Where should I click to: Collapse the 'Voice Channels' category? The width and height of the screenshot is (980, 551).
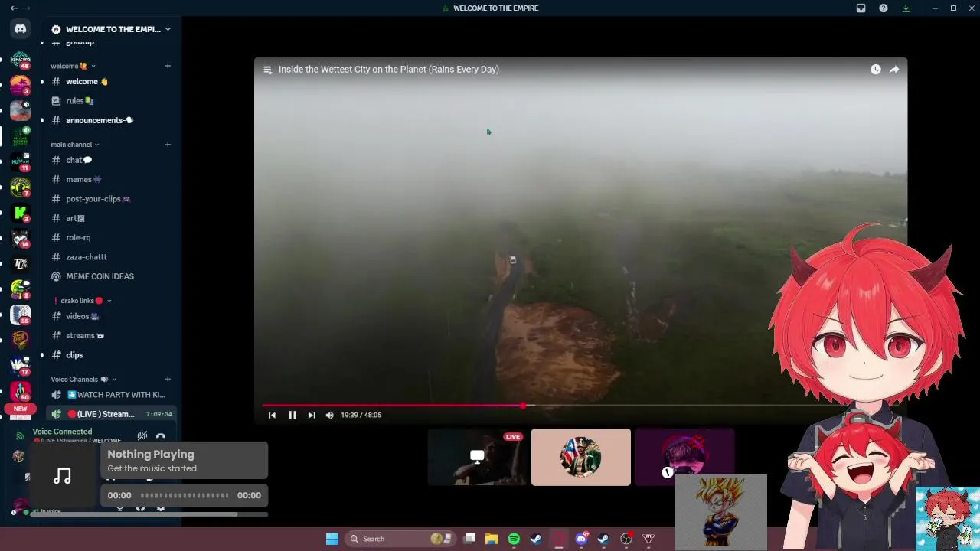[x=83, y=379]
